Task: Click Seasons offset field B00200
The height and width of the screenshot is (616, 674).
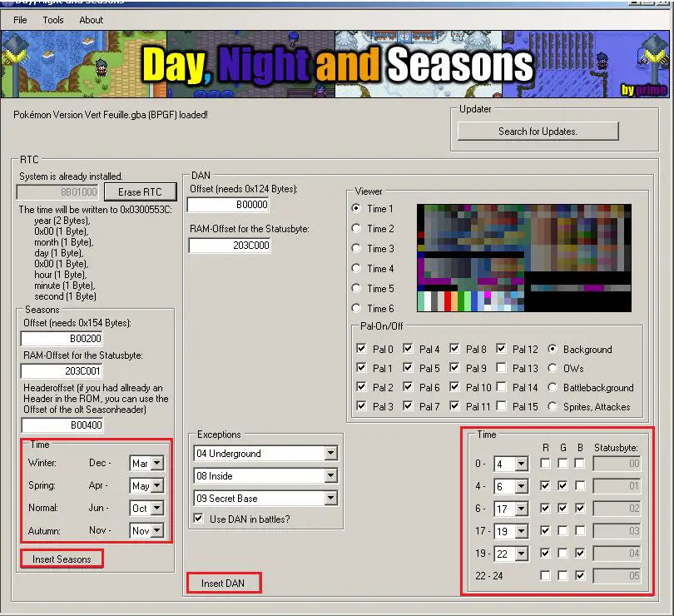Action: pyautogui.click(x=62, y=339)
